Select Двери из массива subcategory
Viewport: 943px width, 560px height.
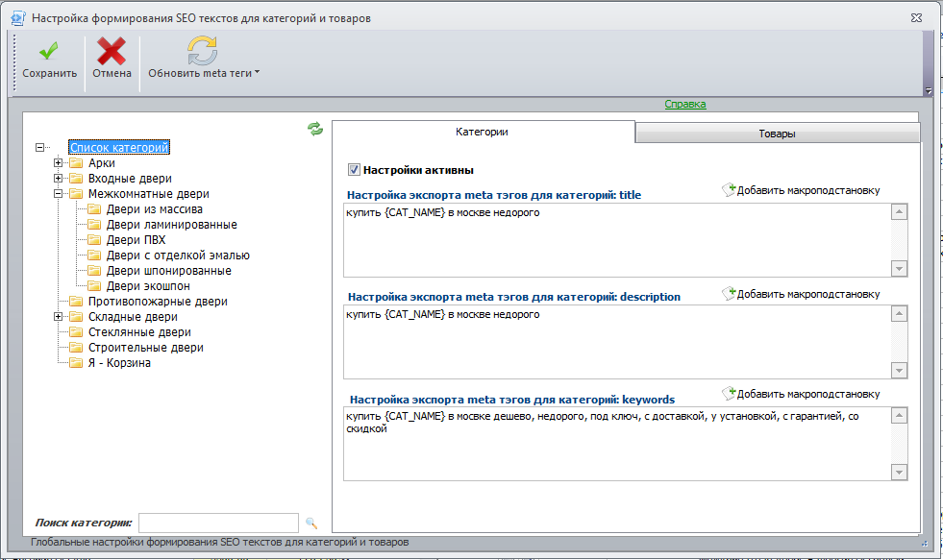coord(155,209)
